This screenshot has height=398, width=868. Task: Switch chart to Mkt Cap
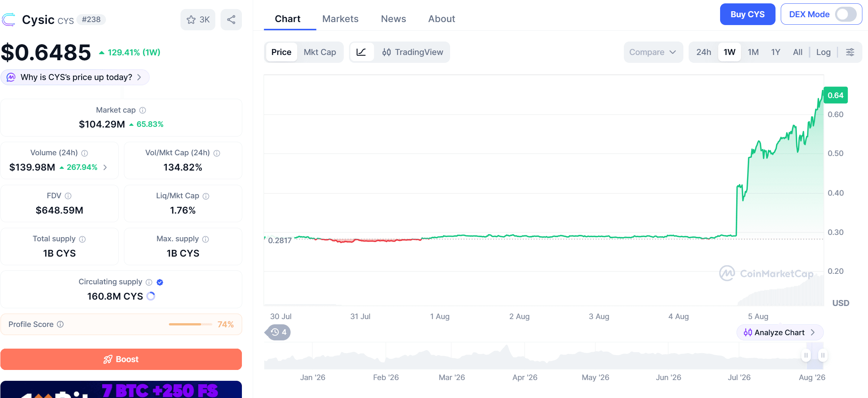point(320,52)
